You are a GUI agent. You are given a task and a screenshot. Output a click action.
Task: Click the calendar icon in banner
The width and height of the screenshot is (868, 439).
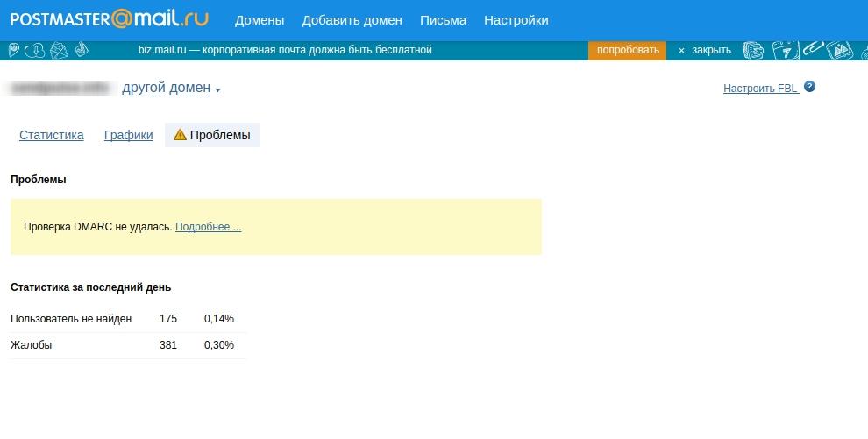click(x=785, y=50)
